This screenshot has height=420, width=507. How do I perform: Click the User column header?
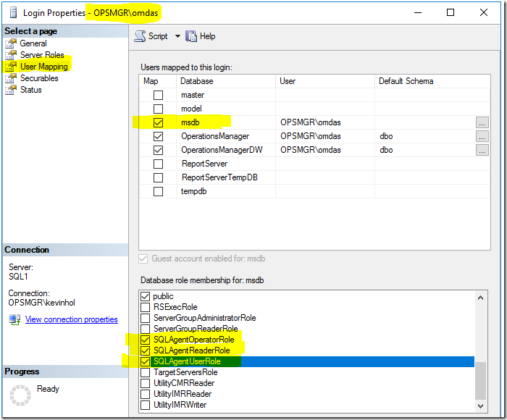(x=325, y=81)
